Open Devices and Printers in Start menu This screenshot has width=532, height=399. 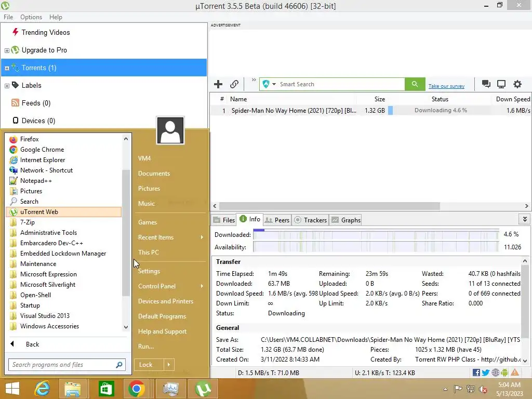point(166,301)
